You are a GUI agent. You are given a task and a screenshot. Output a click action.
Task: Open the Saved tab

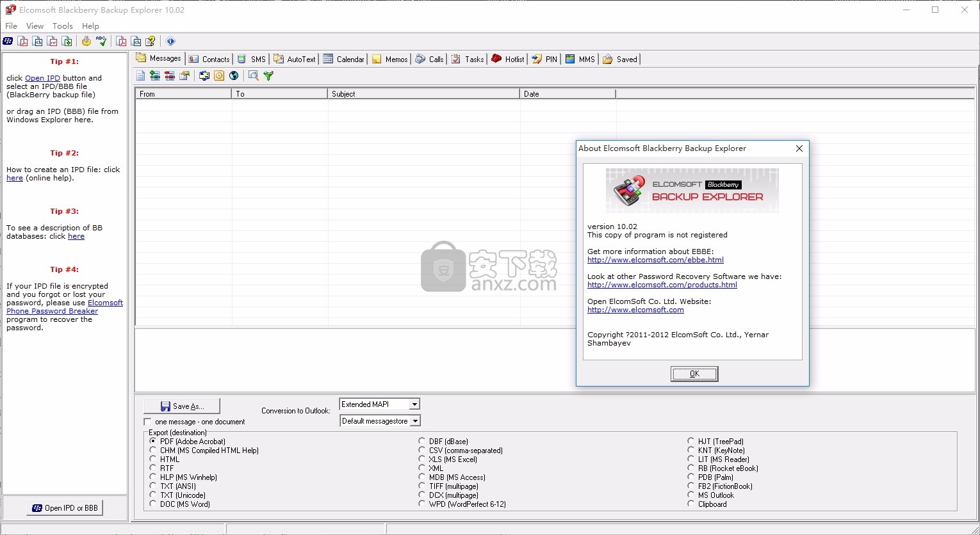click(x=620, y=59)
